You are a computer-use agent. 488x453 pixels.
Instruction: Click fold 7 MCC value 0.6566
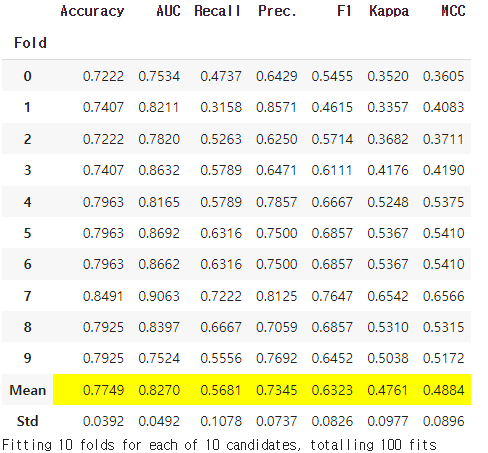(443, 296)
